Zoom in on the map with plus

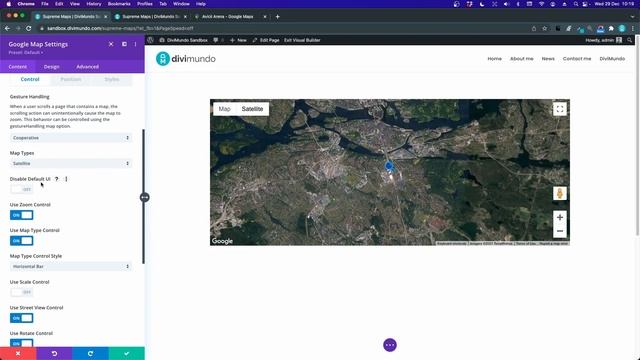(560, 218)
